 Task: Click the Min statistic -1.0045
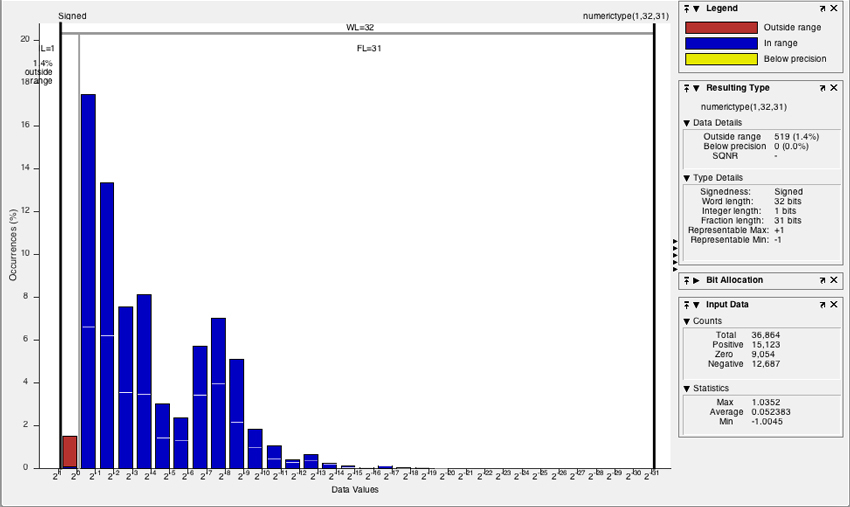(767, 421)
